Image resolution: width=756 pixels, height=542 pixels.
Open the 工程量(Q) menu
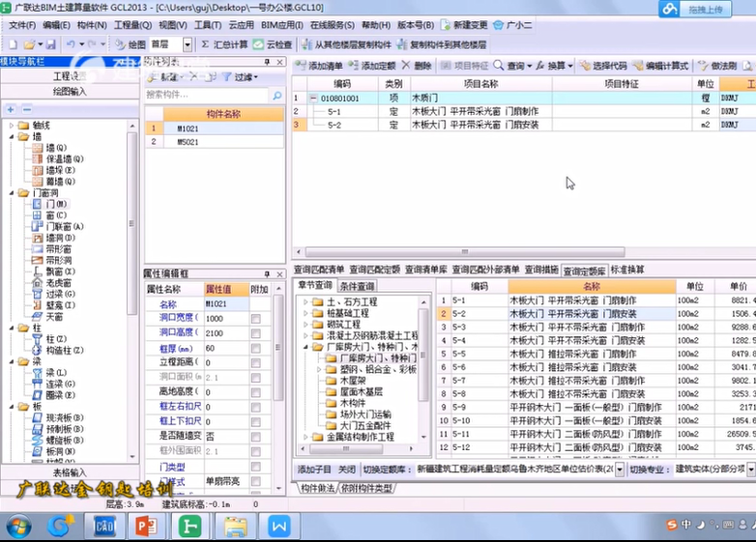(x=132, y=24)
